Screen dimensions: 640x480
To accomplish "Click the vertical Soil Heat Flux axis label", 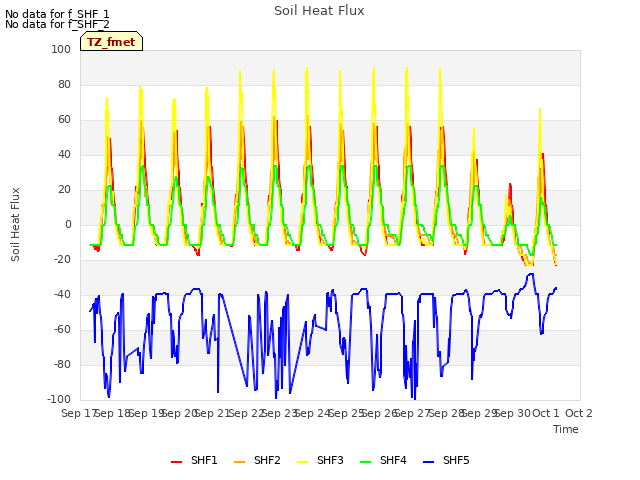I will (15, 224).
